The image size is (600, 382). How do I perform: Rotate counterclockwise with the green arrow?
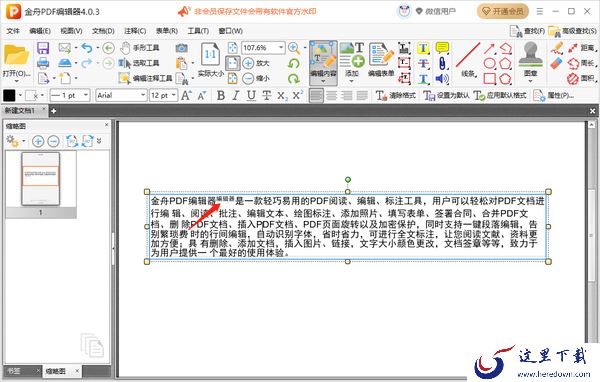(x=293, y=63)
